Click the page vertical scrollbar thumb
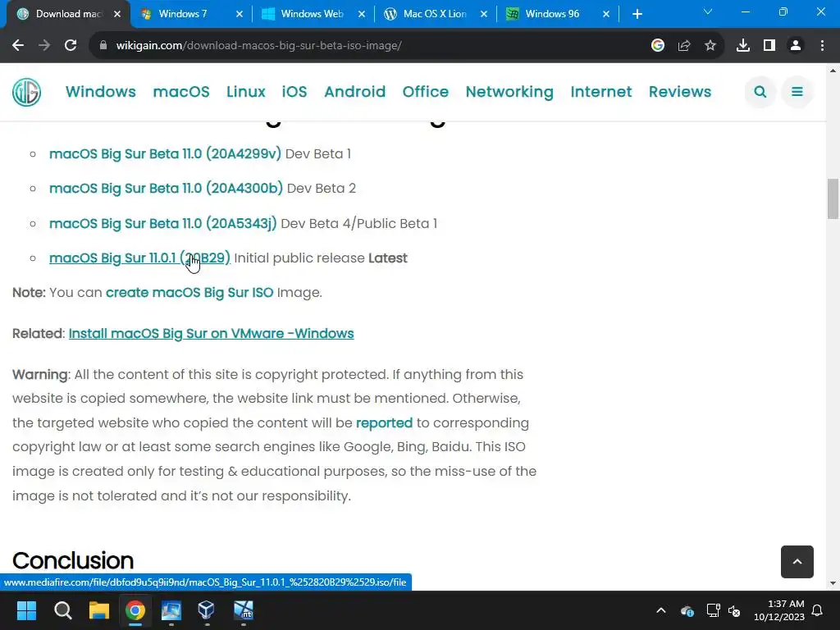 (x=833, y=199)
